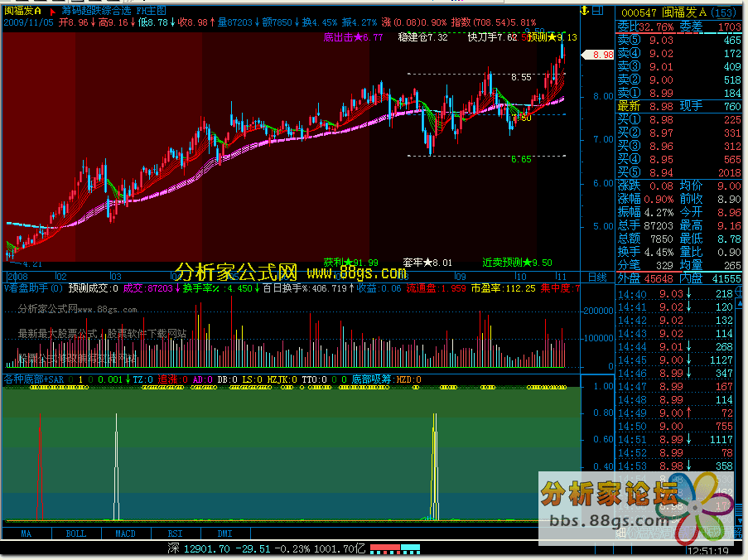Click the 卖① 8.99 order row
Viewport: 748px width, 560px height.
pos(679,93)
